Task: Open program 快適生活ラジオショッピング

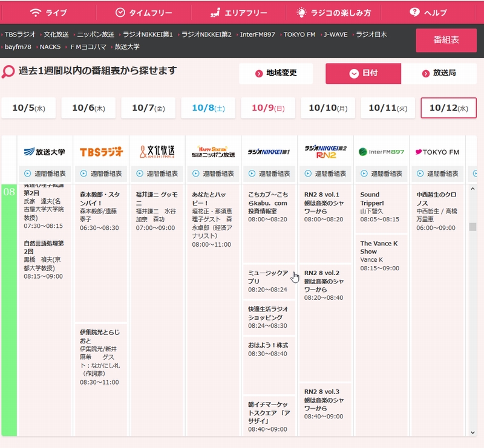Action: coord(269,317)
